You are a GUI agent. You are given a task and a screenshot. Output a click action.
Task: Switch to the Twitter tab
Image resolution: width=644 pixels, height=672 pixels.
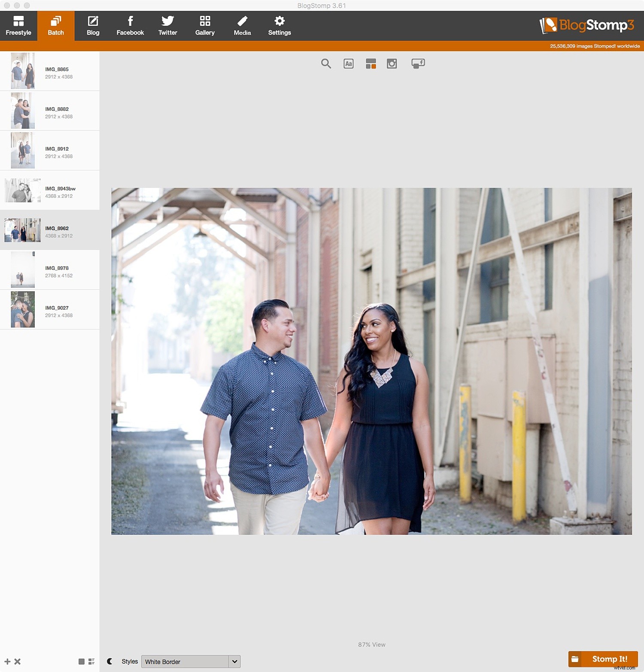tap(167, 25)
